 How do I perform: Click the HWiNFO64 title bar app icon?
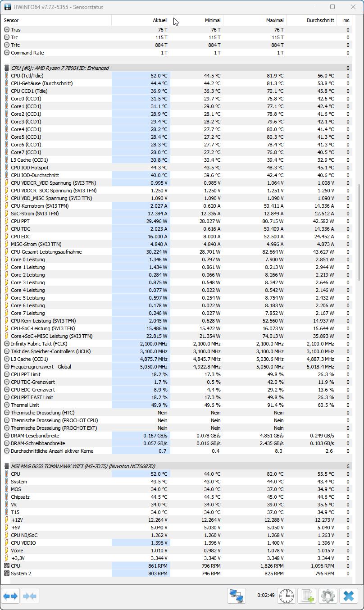click(x=7, y=7)
